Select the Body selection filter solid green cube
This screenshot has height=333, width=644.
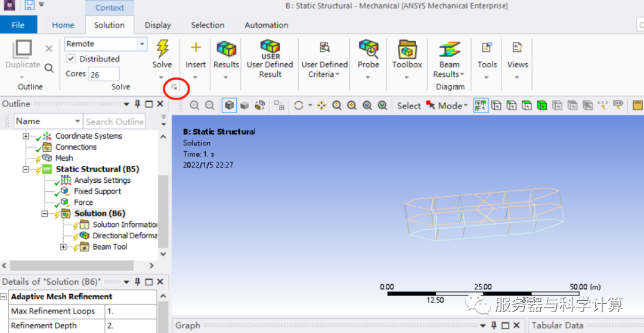tap(542, 106)
